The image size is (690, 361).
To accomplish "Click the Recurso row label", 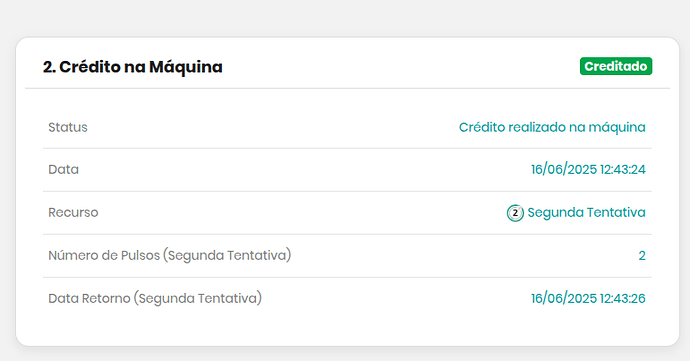I will click(x=73, y=213).
